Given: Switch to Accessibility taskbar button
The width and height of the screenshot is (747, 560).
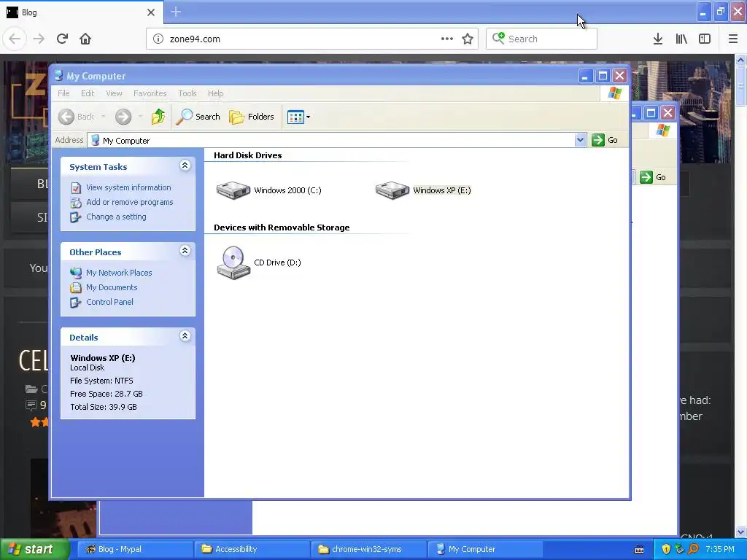Looking at the screenshot, I should [252, 549].
